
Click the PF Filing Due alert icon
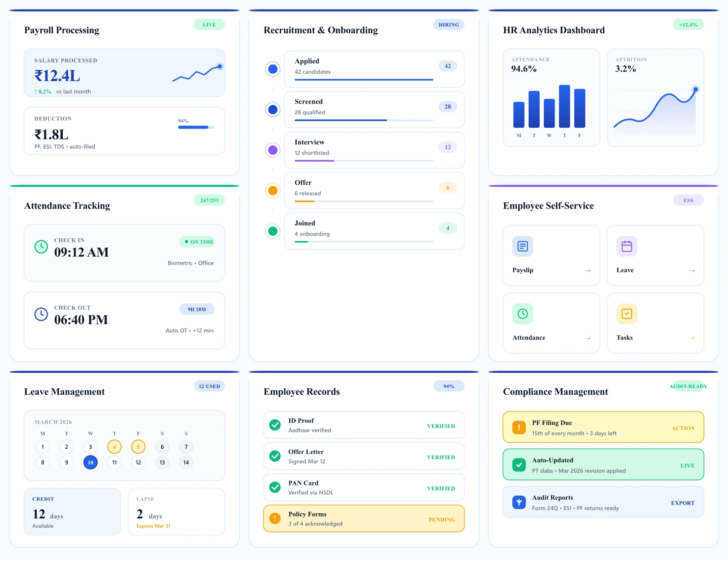(x=519, y=427)
